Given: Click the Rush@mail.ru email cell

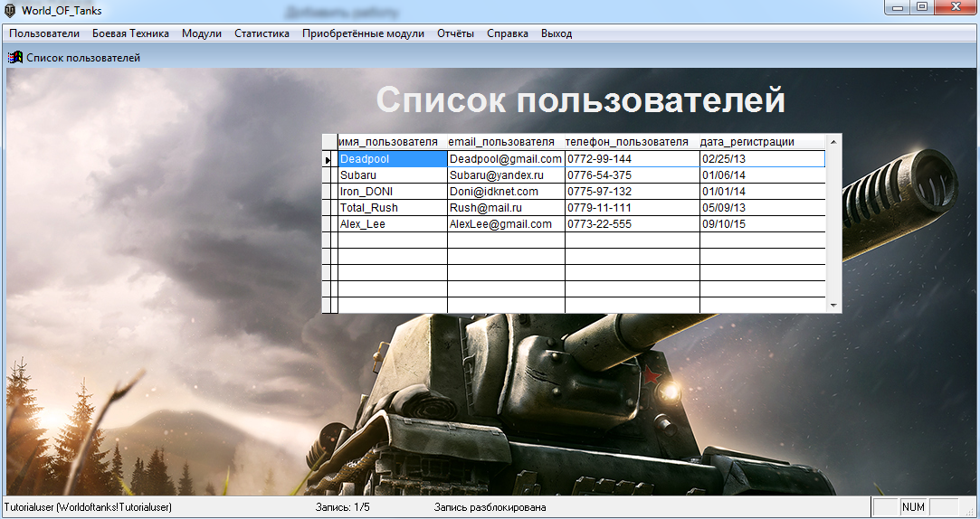Looking at the screenshot, I should pyautogui.click(x=506, y=208).
